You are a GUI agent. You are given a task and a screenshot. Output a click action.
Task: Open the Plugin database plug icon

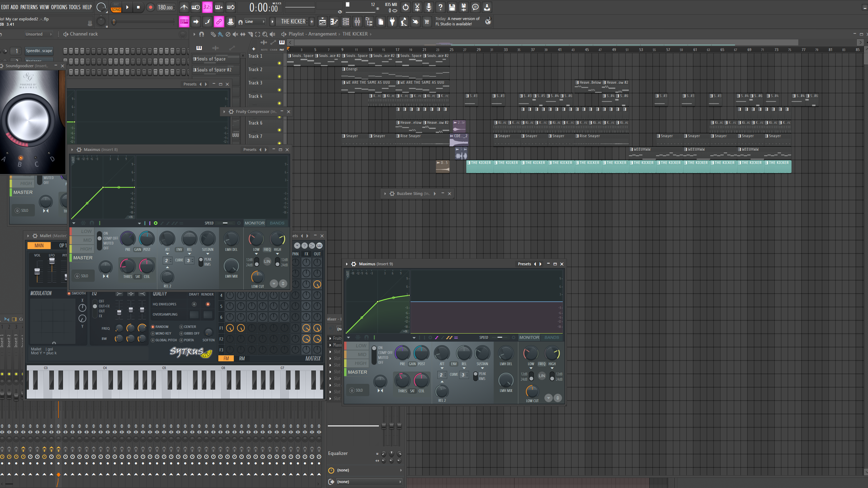[x=392, y=22]
